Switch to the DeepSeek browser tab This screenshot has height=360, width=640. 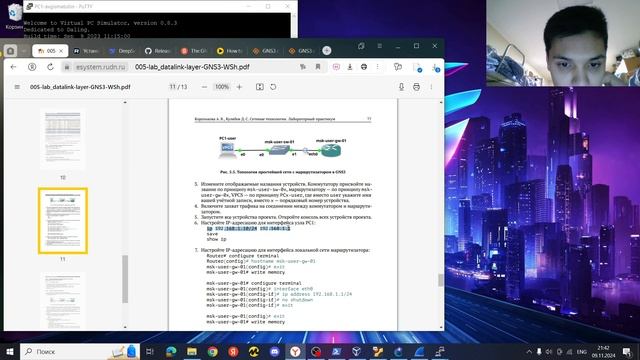[x=122, y=51]
